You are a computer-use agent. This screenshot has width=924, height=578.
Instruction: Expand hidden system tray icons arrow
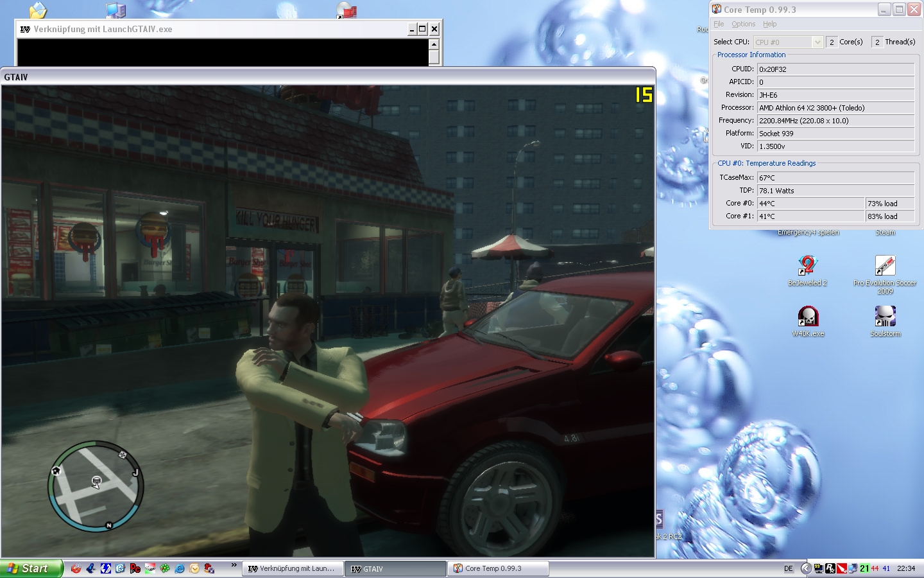pos(807,568)
